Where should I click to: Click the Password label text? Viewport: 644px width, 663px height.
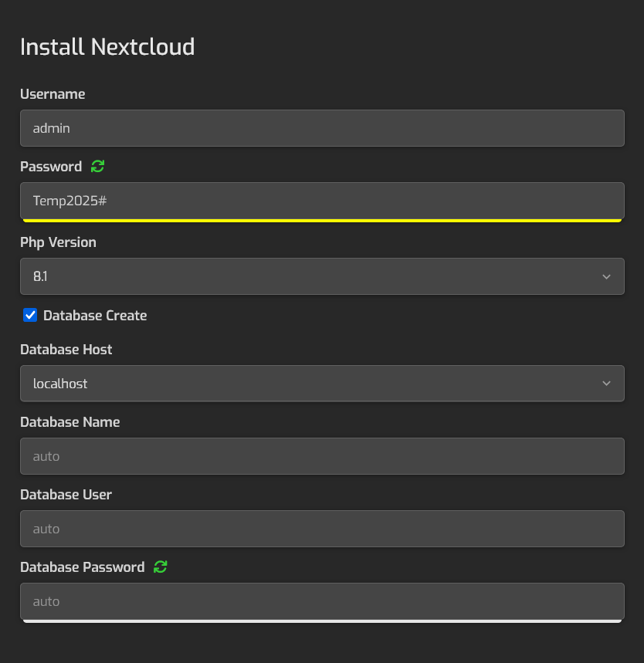51,167
